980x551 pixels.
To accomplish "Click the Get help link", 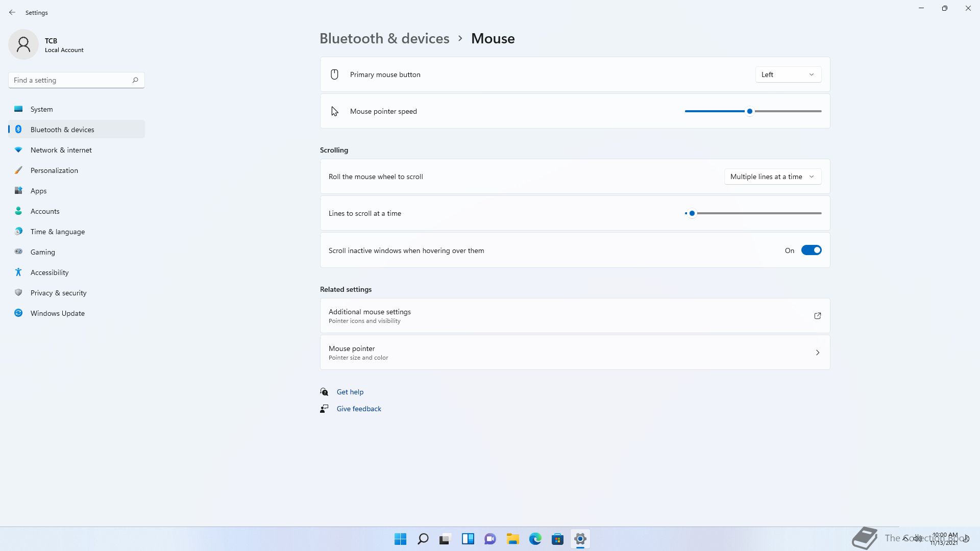I will coord(350,392).
